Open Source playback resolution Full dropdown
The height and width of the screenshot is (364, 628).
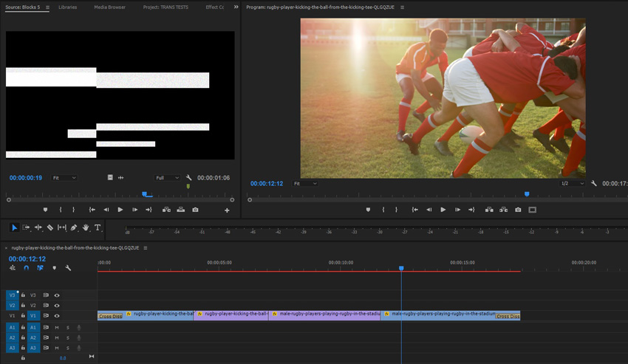click(x=167, y=178)
